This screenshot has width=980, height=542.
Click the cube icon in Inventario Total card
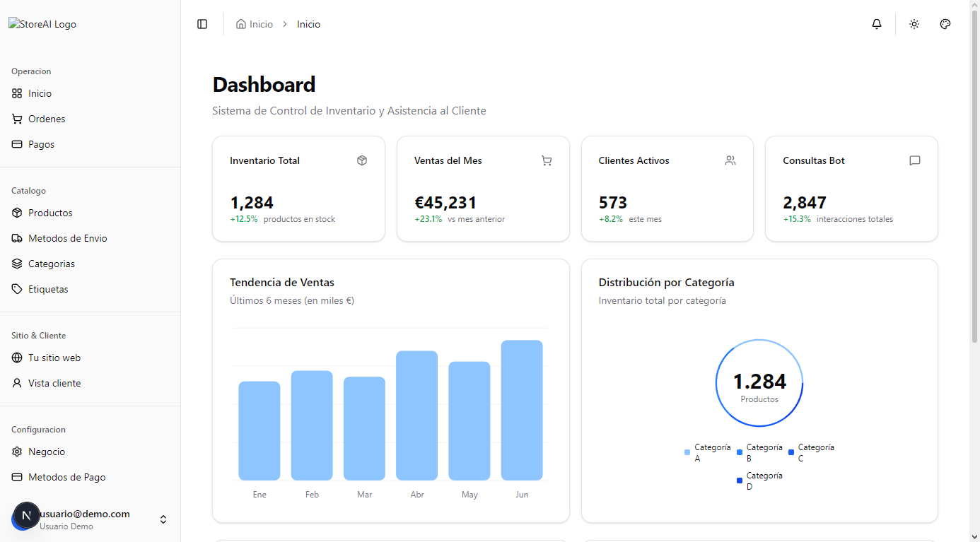coord(362,160)
